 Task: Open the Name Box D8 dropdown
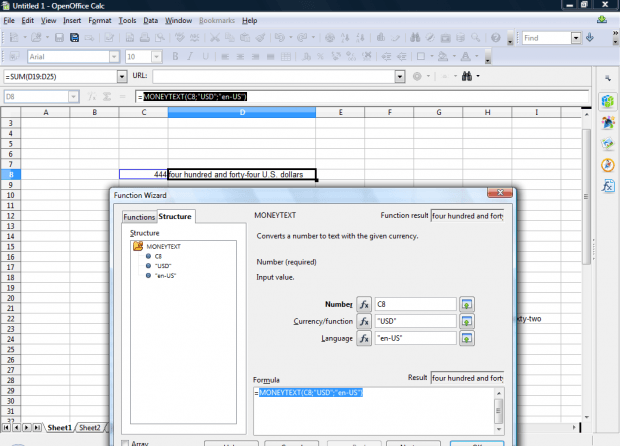tap(73, 96)
